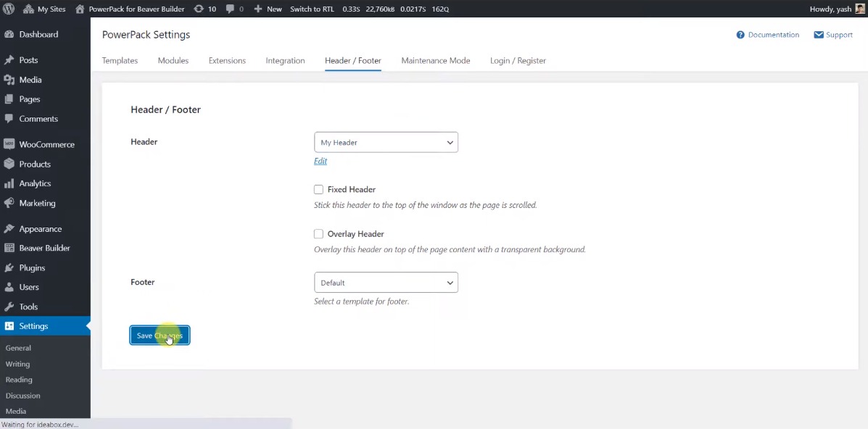Expand the Settings submenu in sidebar

pos(32,325)
